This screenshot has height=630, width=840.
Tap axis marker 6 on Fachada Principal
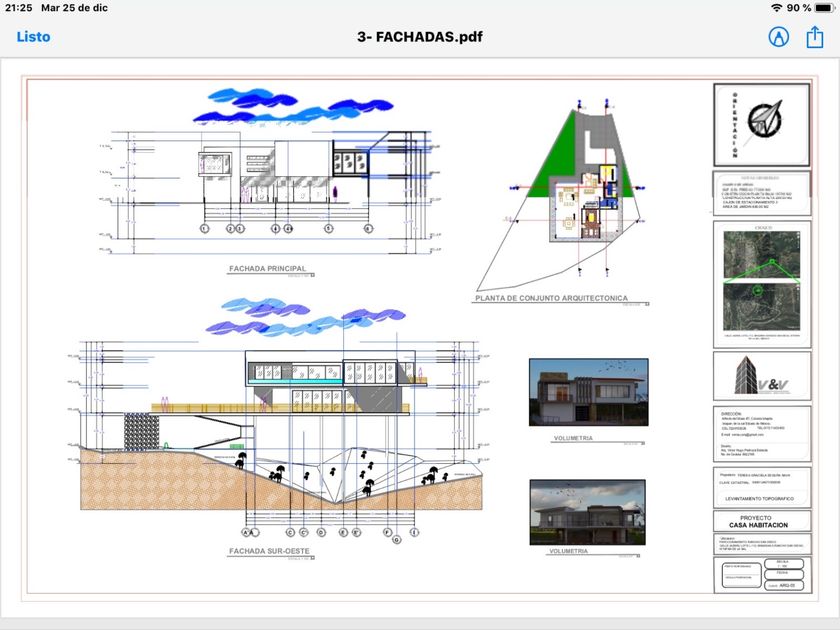pyautogui.click(x=368, y=228)
